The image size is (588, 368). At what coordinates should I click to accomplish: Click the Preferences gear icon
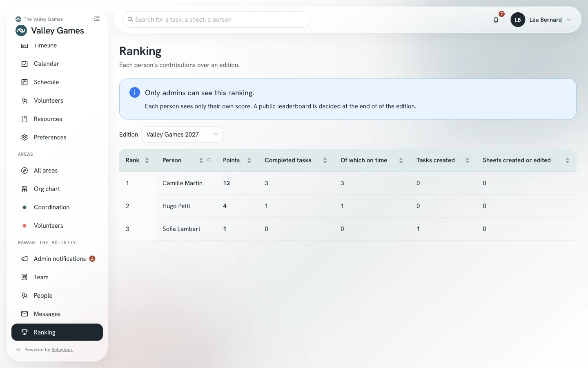(24, 137)
